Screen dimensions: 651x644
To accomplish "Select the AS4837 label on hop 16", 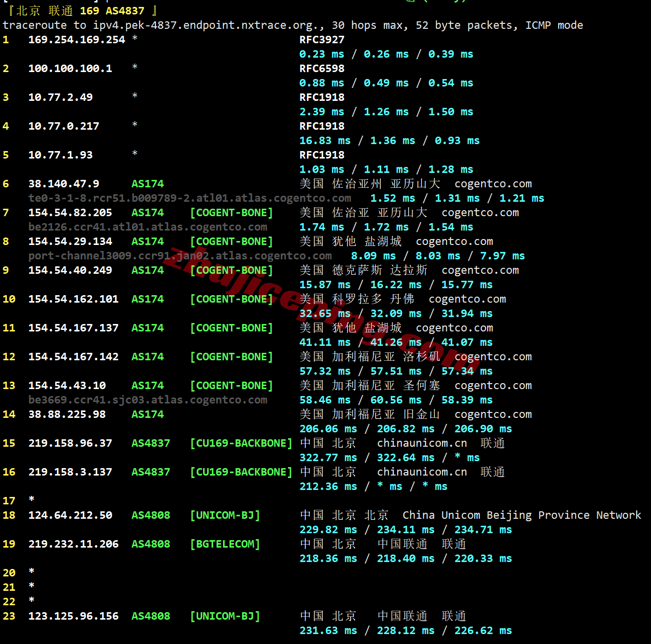I will point(150,472).
